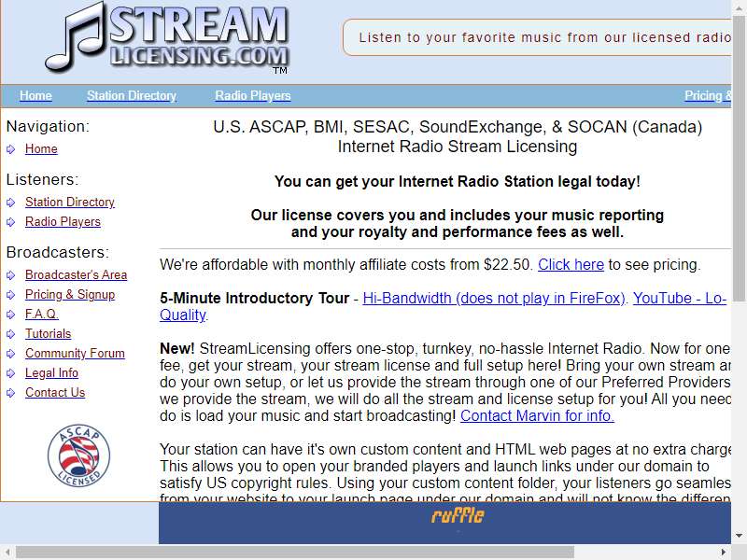
Task: Click arrow bullet beside Tutorials
Action: click(x=11, y=334)
